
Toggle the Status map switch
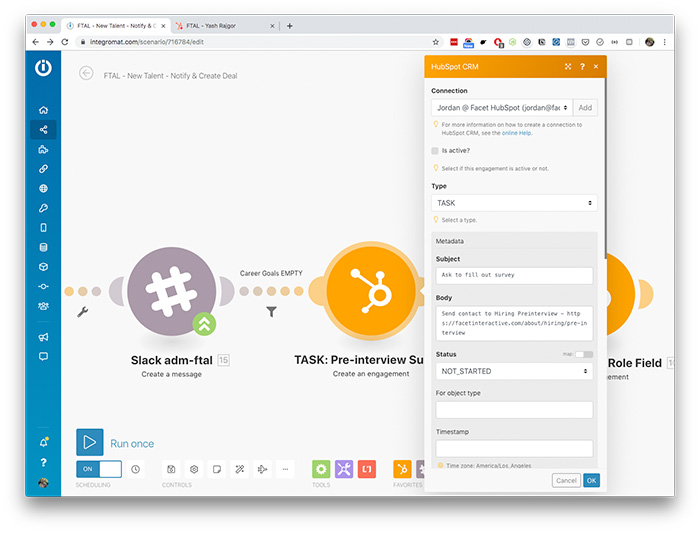(584, 354)
